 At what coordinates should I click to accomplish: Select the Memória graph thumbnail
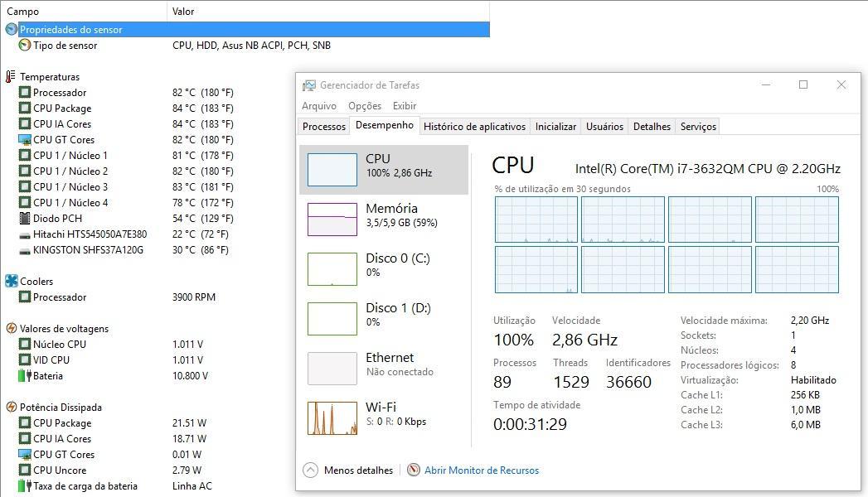[332, 219]
